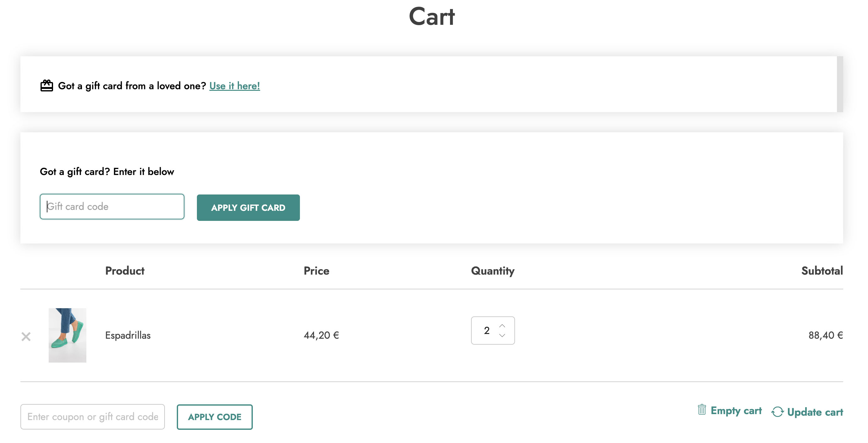Click the coupon or gift card code field

[92, 417]
